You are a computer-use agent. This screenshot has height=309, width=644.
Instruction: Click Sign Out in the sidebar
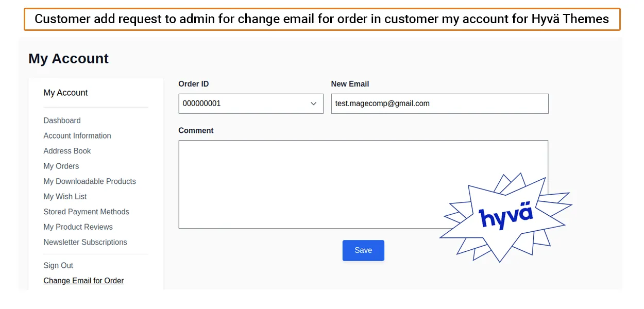tap(58, 266)
